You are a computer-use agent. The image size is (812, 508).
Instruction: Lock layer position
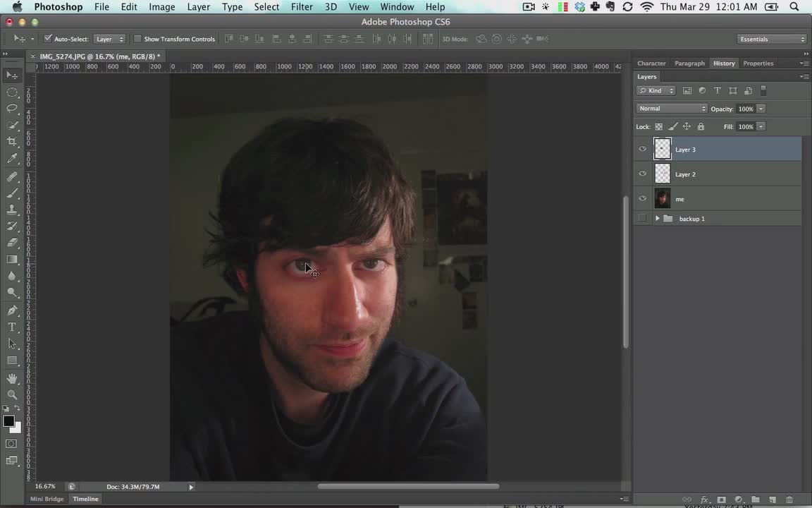tap(687, 126)
